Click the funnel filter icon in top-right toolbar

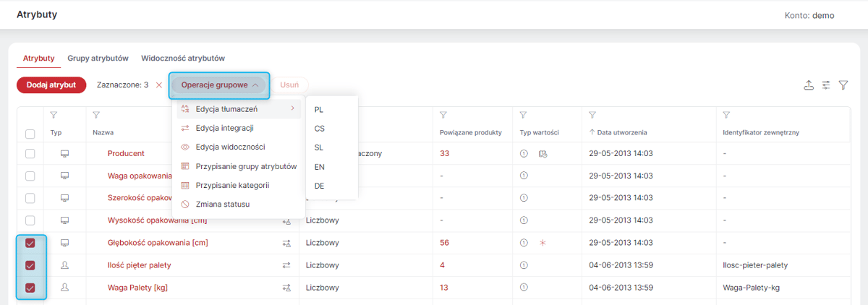click(843, 85)
